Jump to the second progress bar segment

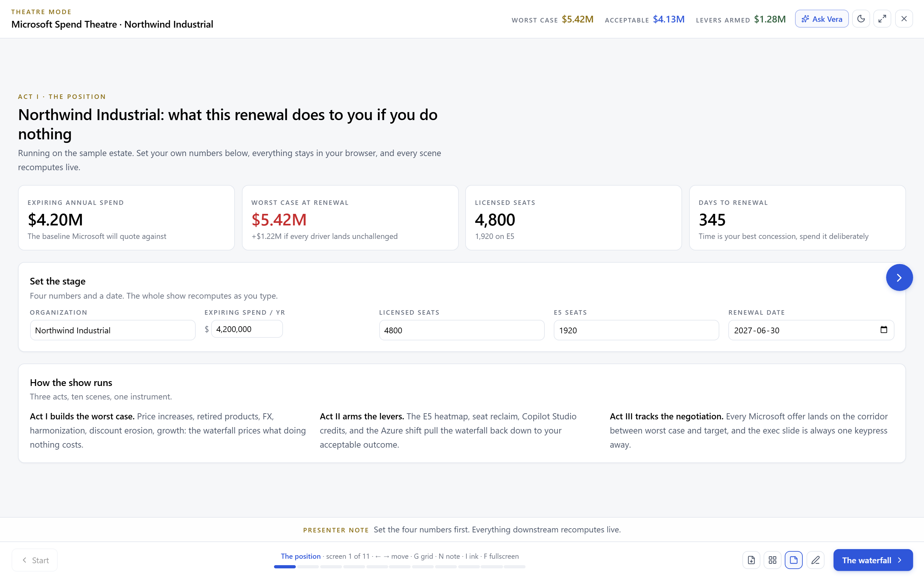(308, 567)
